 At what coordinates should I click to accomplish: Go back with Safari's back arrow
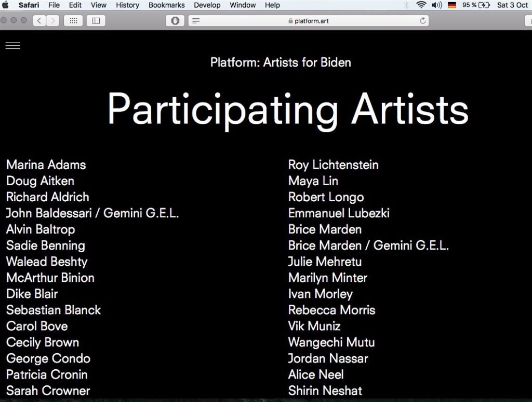(39, 21)
